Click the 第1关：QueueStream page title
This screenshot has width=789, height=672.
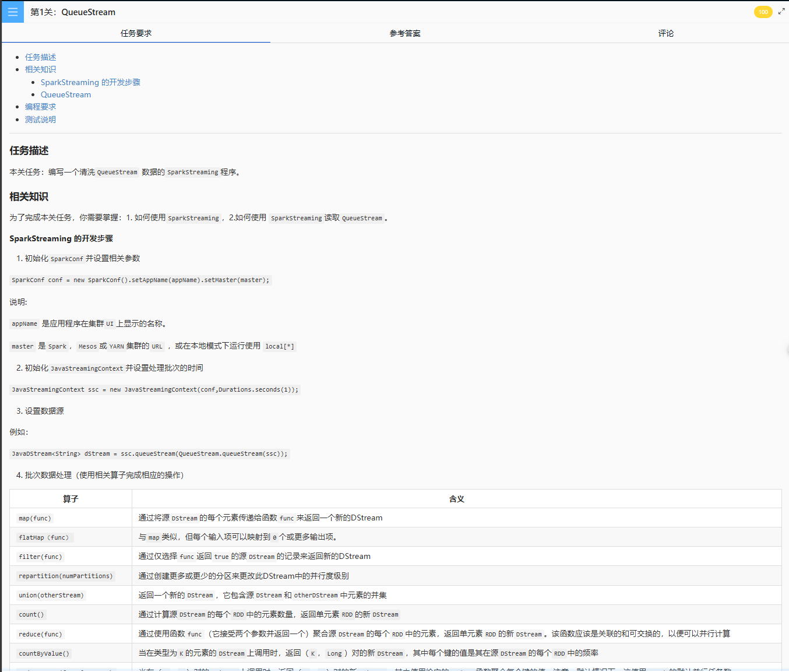coord(73,12)
